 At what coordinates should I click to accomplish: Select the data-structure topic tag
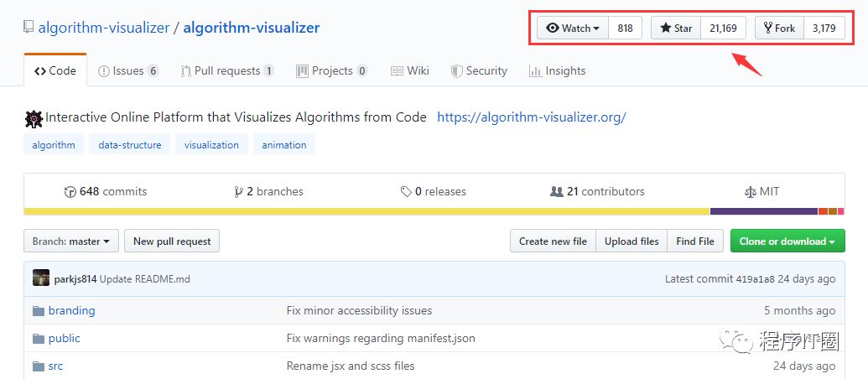(129, 145)
